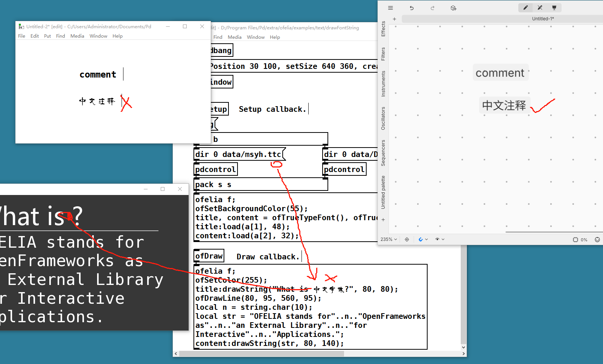The width and height of the screenshot is (603, 364).
Task: Activate edit mode pencil icon
Action: pos(525,8)
